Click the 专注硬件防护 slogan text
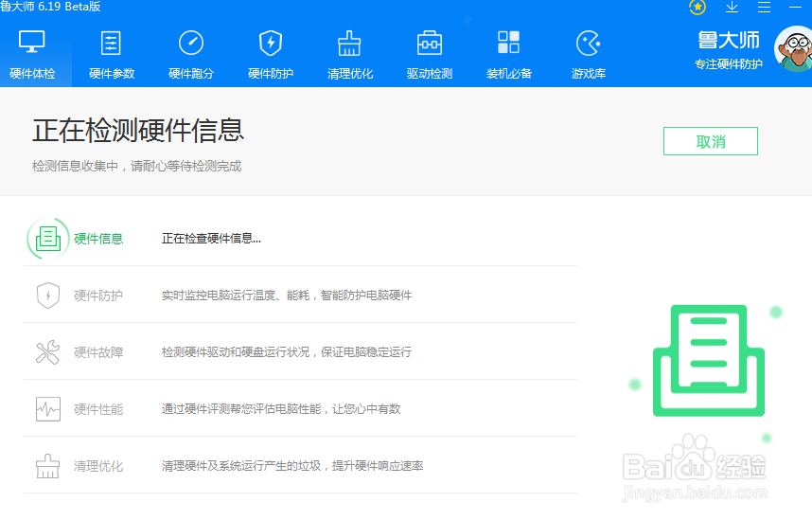 729,63
